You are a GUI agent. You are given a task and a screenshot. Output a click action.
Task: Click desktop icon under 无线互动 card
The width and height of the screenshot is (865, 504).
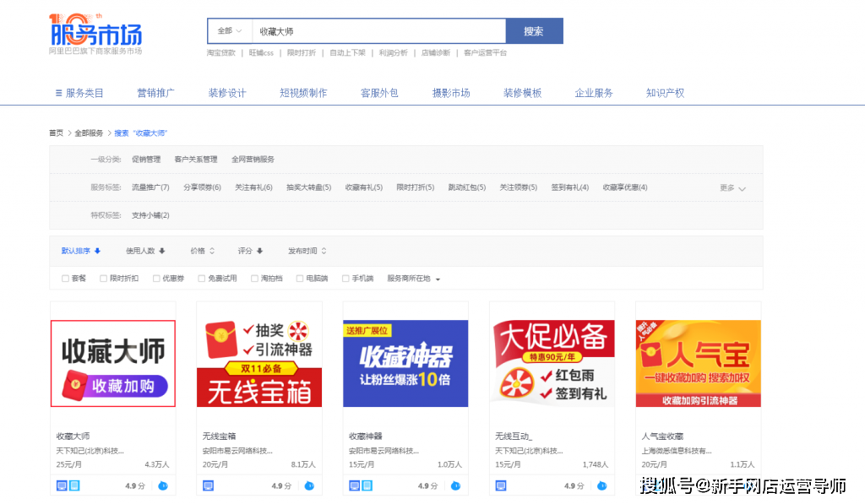501,485
